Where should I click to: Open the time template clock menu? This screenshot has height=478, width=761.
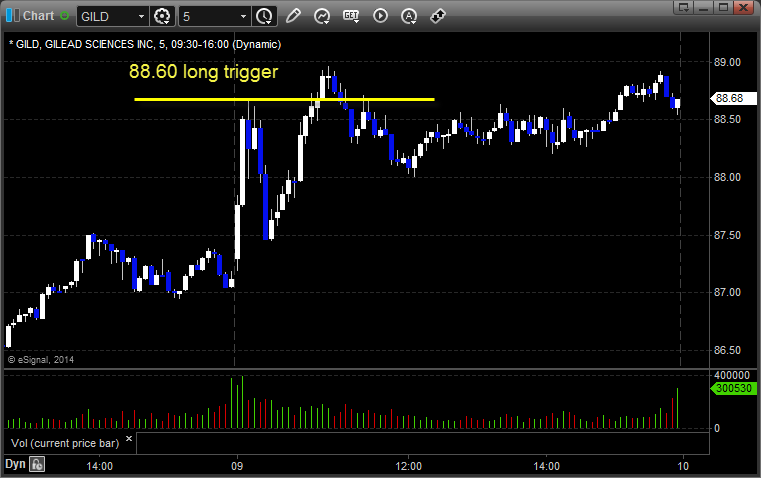tap(265, 16)
